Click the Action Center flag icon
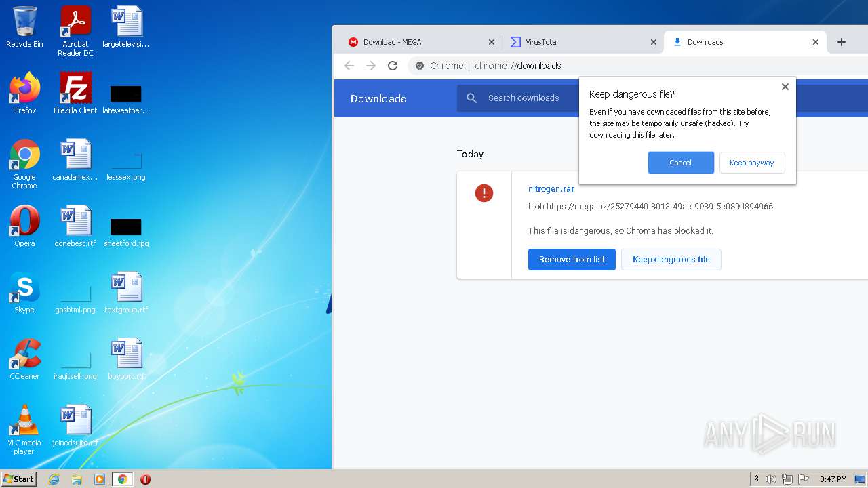Screen dimensions: 868x488 804,479
